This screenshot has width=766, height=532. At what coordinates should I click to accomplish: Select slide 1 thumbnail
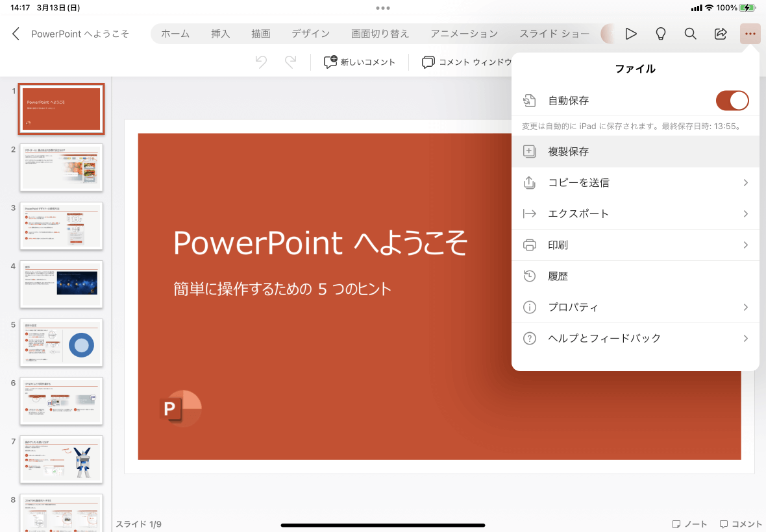click(61, 109)
